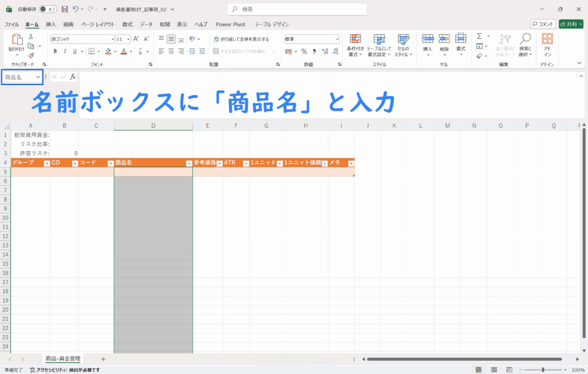Click the Cut scissors icon
588x374 pixels.
click(x=31, y=37)
